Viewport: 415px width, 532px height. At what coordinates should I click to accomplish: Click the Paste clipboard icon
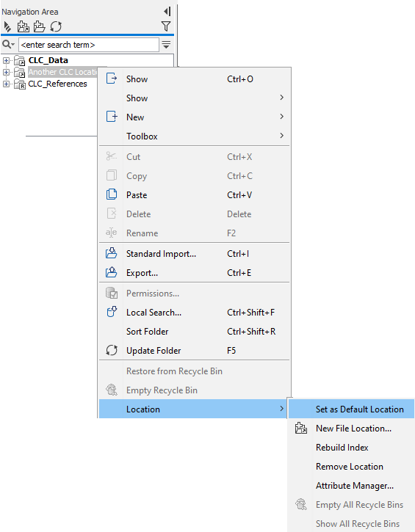[112, 194]
